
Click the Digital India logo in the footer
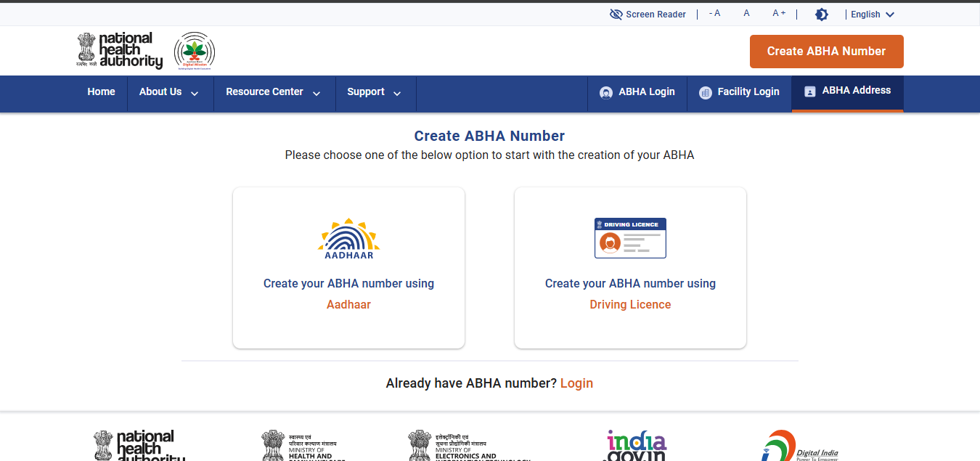799,444
